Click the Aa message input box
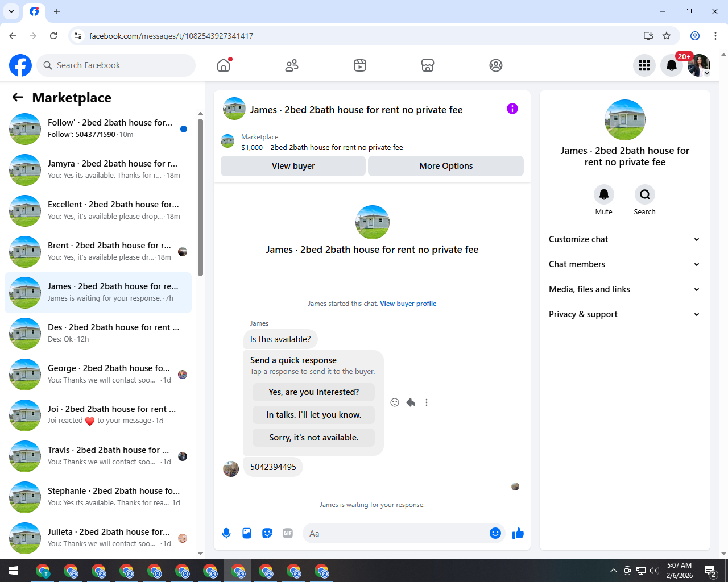The image size is (728, 582). 395,533
